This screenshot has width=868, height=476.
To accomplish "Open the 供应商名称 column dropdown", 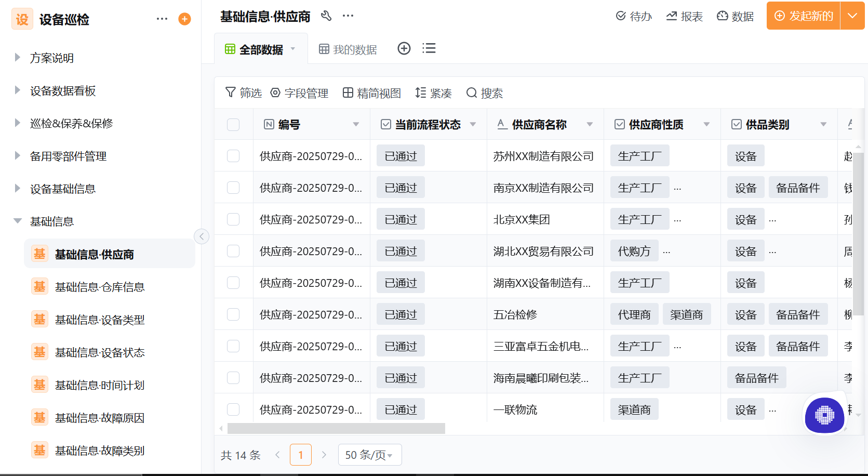I will tap(590, 124).
